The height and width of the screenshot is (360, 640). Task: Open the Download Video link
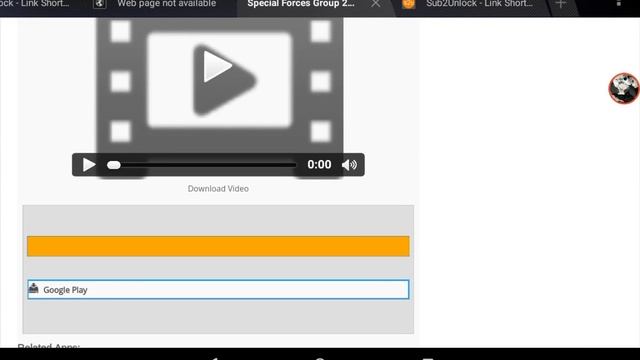(218, 189)
